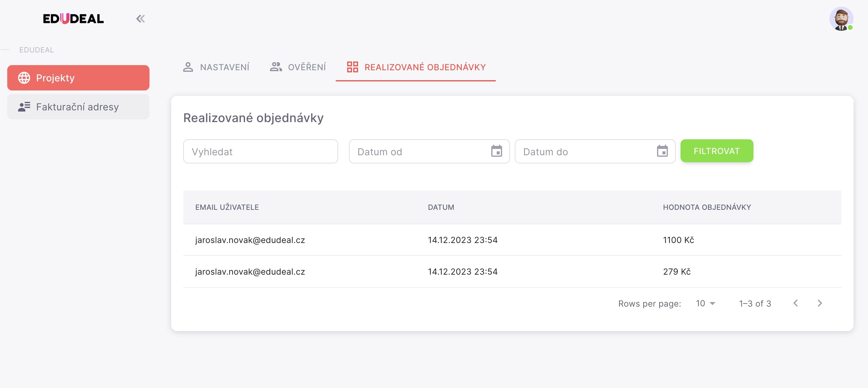Focus the Vyhledat search field
This screenshot has height=388, width=868.
tap(260, 152)
